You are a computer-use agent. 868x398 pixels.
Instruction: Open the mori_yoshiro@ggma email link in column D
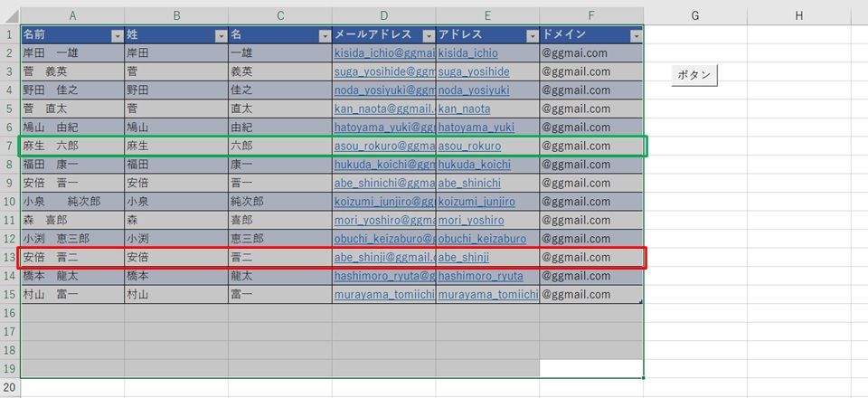pos(385,221)
